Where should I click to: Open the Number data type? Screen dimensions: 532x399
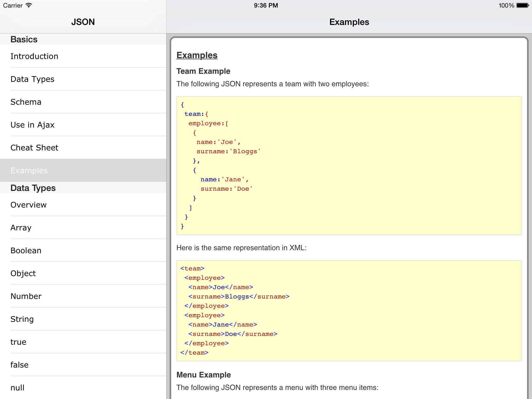point(26,296)
